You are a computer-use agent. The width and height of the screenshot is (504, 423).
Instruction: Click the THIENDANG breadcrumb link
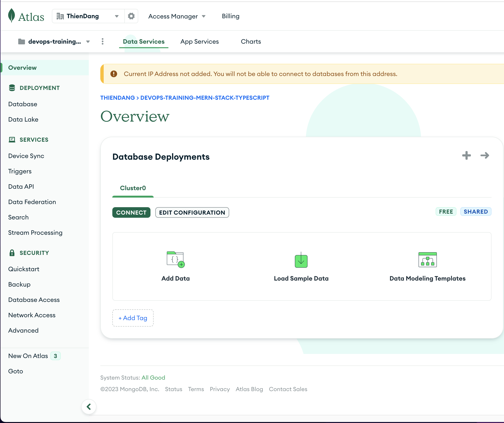pos(118,98)
